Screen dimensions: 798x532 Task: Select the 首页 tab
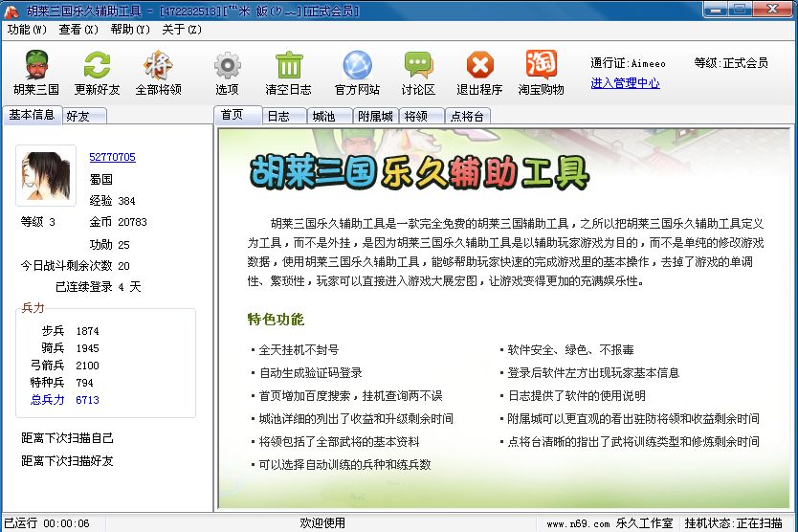pos(237,115)
